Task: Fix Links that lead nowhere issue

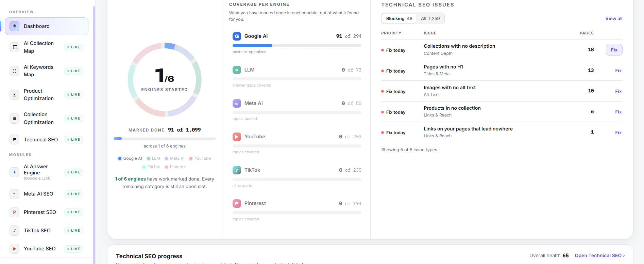Action: [618, 133]
